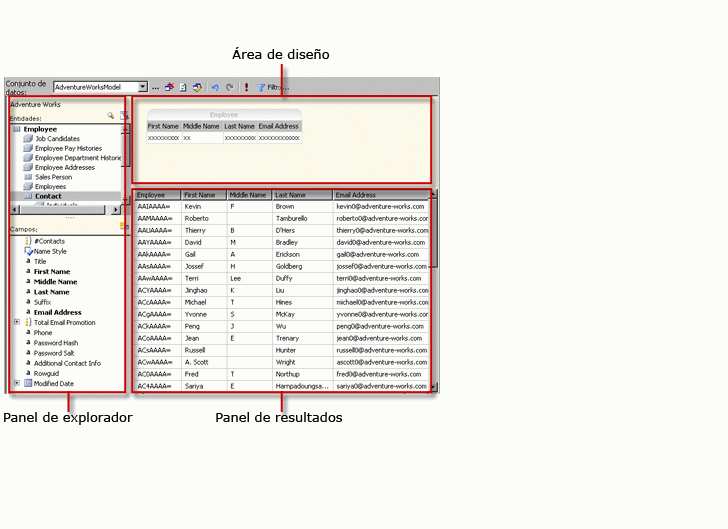The height and width of the screenshot is (529, 728).
Task: Select the Phone field
Action: click(43, 333)
